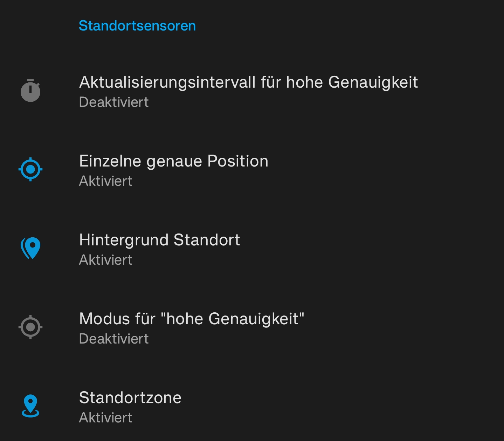Tap the word Position in the second entry title
Image resolution: width=504 pixels, height=441 pixels.
(238, 161)
